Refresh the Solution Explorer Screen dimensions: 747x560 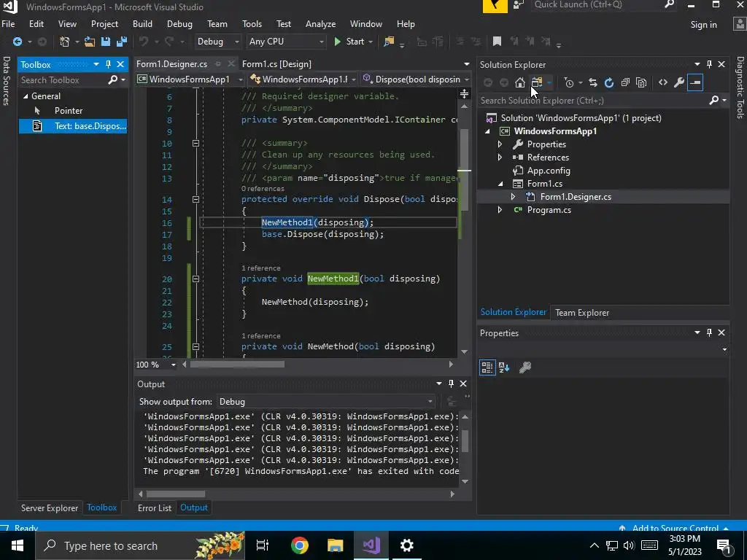(609, 82)
